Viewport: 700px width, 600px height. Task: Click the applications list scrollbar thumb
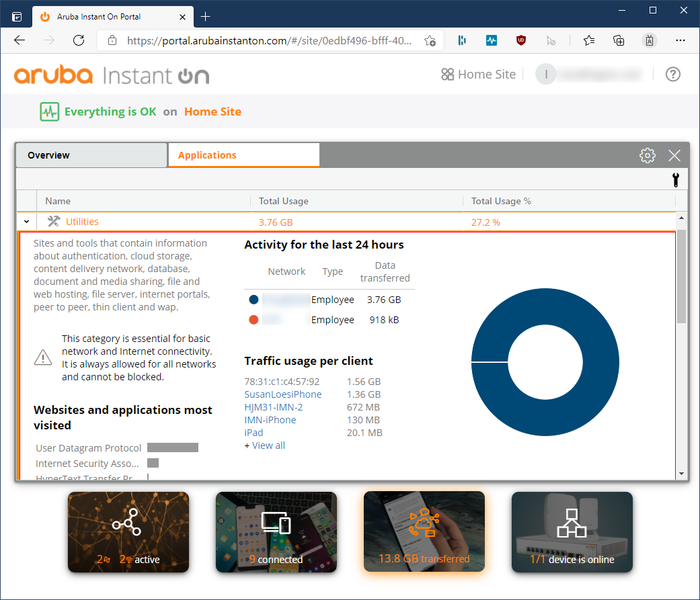pyautogui.click(x=681, y=277)
